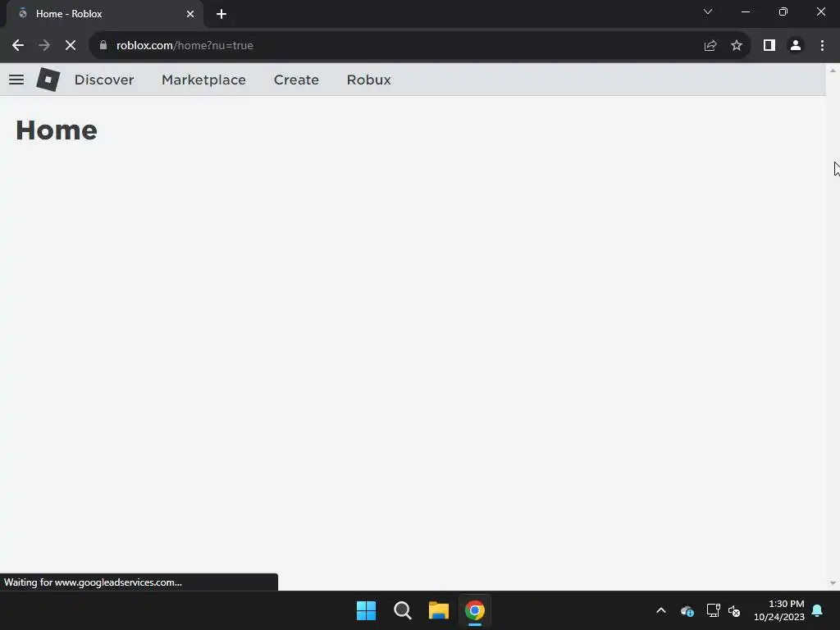Screen dimensions: 840x630
Task: Open a new browser tab
Action: point(221,14)
